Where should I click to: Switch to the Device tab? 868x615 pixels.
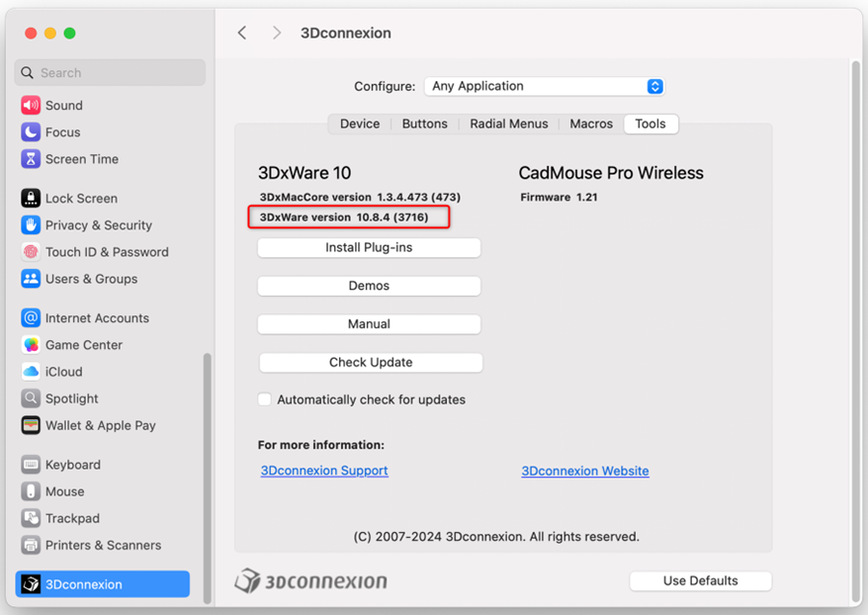click(360, 124)
